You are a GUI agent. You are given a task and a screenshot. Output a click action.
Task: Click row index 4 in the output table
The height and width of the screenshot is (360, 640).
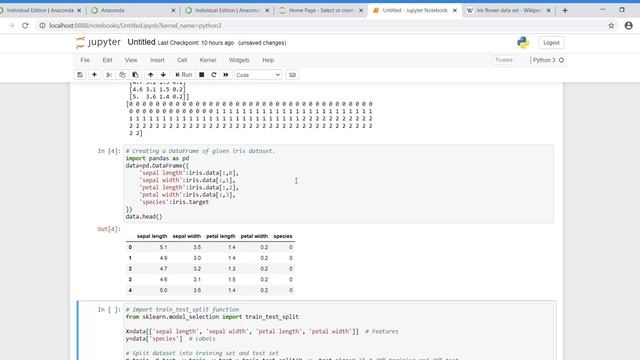pos(130,290)
